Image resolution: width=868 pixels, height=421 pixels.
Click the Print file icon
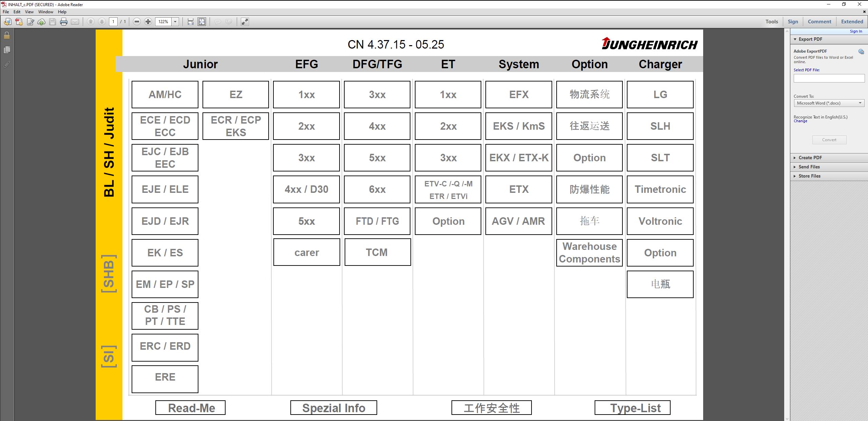[x=64, y=22]
